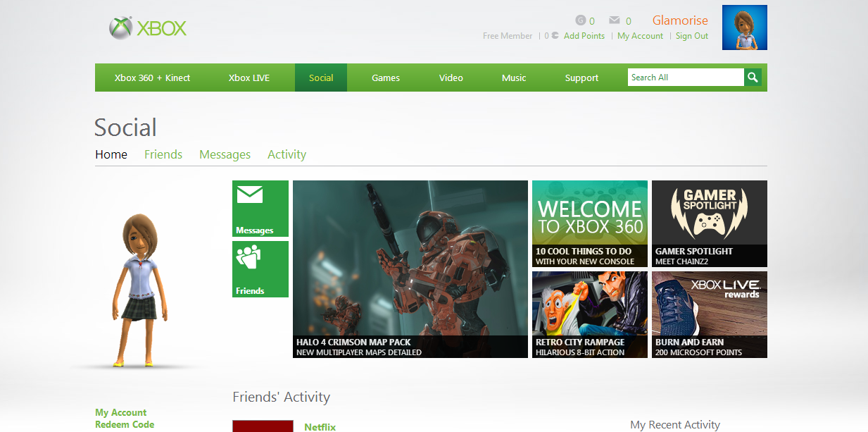Open My Account link below avatar
868x432 pixels.
tap(121, 412)
